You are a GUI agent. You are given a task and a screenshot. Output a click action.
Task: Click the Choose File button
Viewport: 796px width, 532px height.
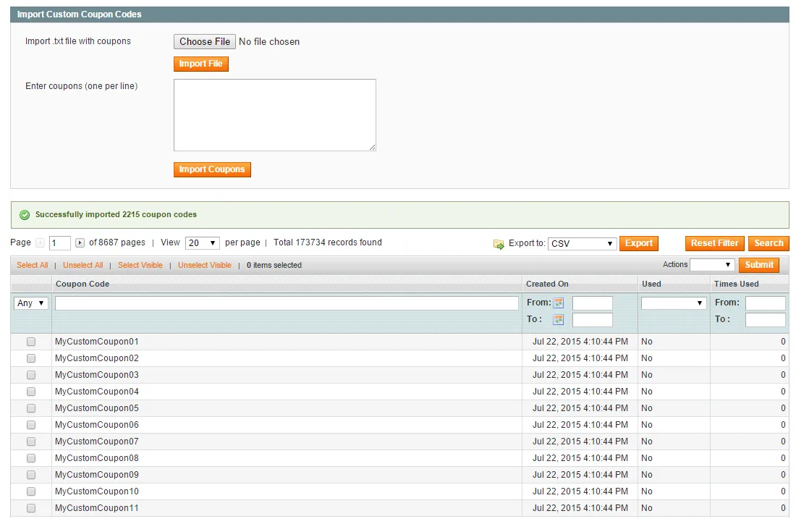coord(205,42)
